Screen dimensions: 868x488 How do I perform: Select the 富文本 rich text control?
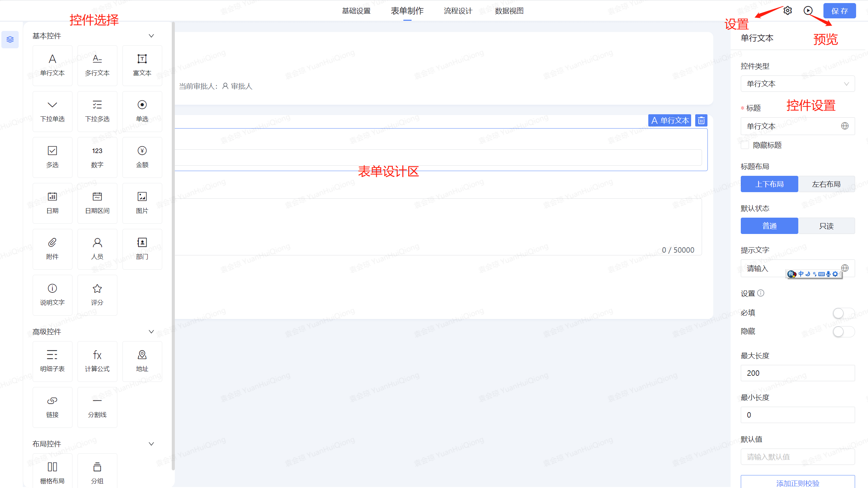pos(142,65)
